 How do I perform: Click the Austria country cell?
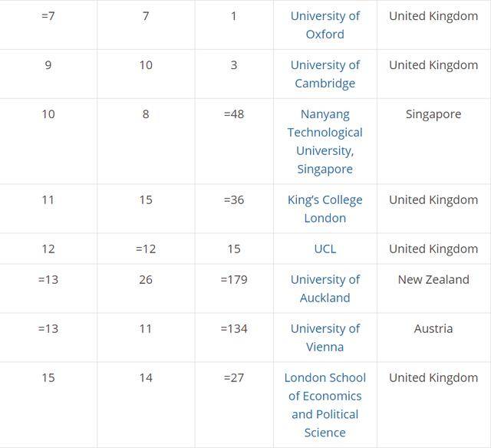pyautogui.click(x=433, y=329)
